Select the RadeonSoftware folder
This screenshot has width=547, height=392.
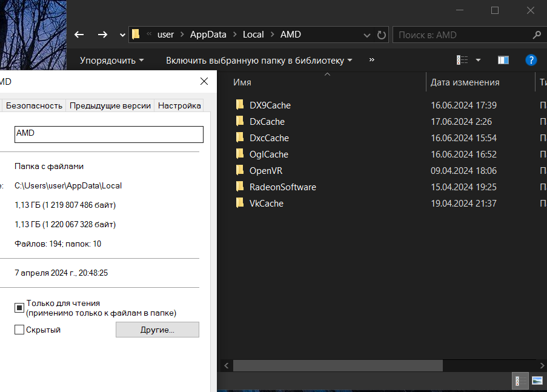point(282,187)
